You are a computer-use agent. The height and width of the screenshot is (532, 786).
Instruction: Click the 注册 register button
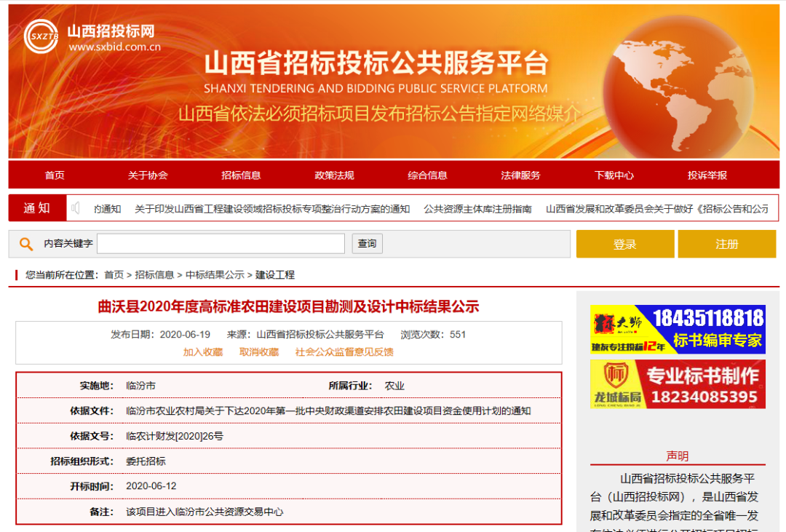[x=727, y=245]
